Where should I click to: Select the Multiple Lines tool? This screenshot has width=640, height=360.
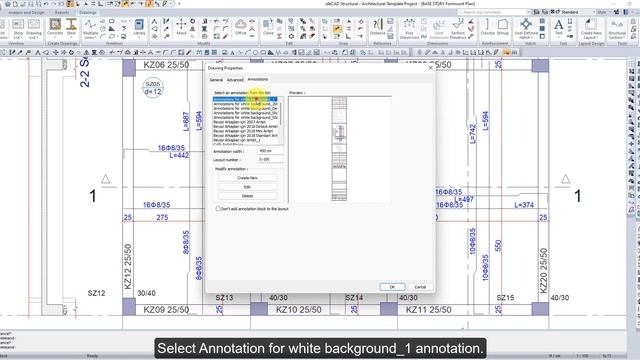(90, 28)
